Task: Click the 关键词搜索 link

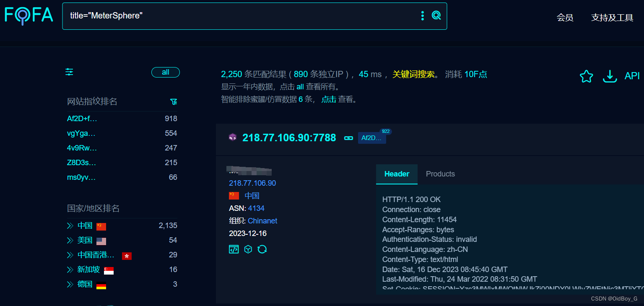Action: 413,75
